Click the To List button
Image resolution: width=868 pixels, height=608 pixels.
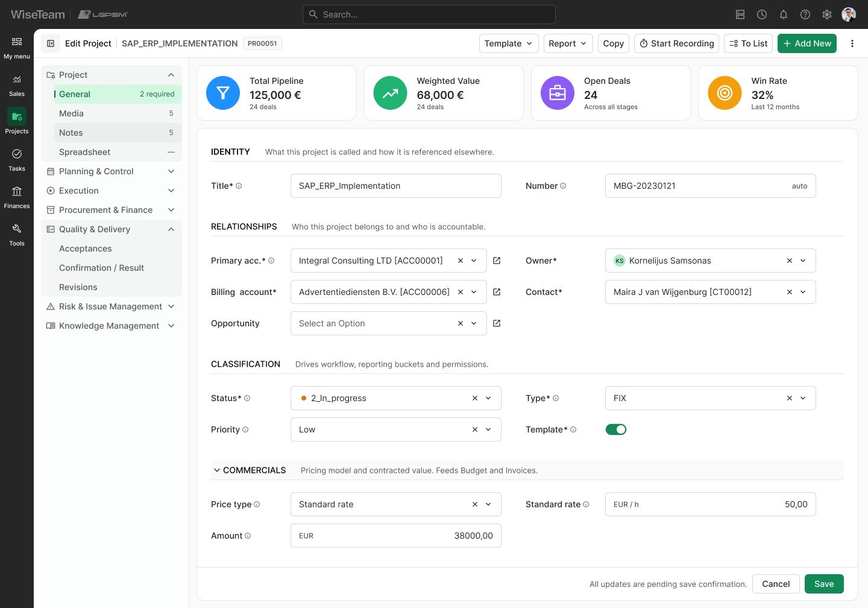coord(748,43)
